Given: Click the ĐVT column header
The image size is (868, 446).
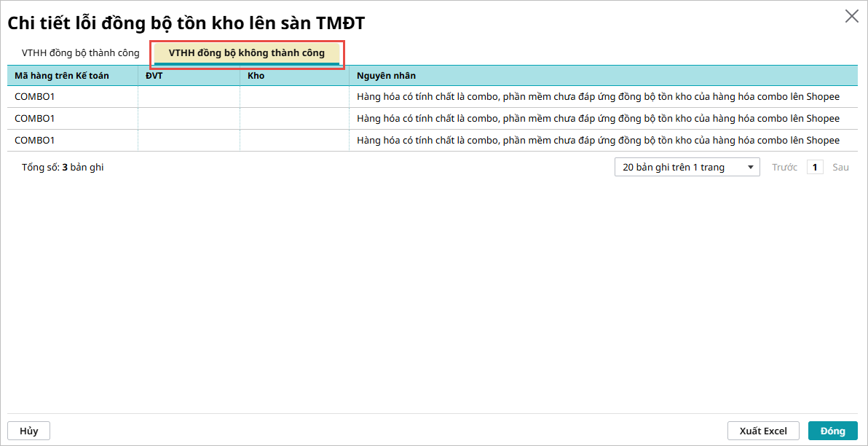Looking at the screenshot, I should coord(154,76).
